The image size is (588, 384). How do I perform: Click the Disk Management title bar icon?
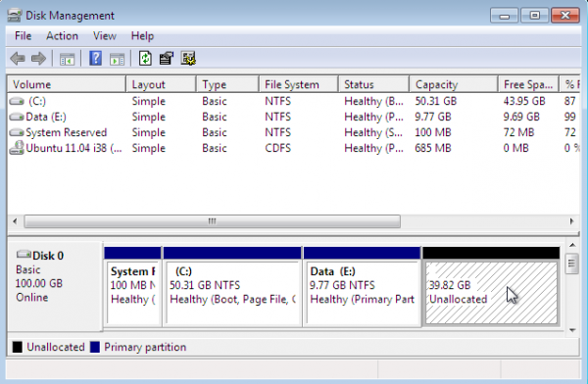pyautogui.click(x=15, y=16)
